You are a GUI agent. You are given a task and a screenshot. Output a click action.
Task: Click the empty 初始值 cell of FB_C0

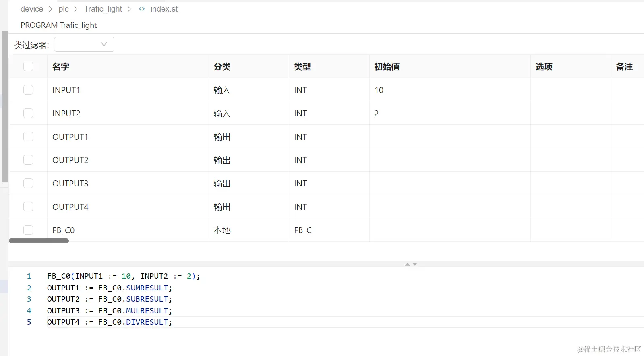[450, 230]
